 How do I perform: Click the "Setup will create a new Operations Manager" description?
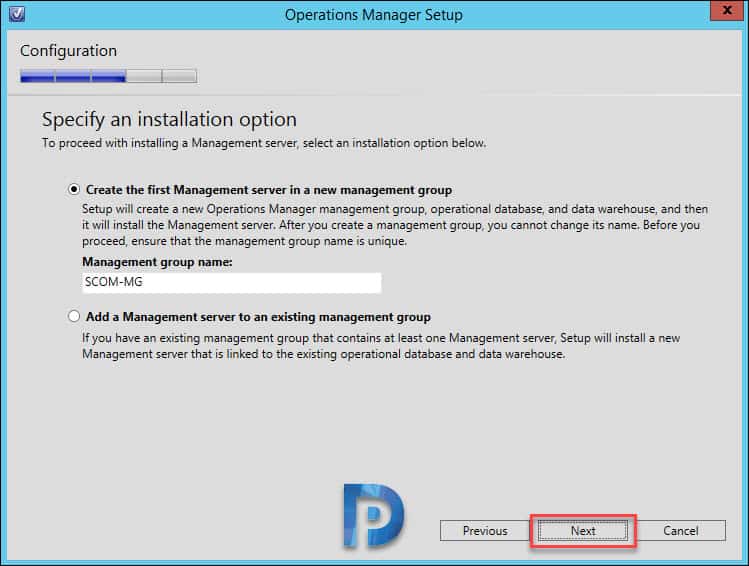395,225
